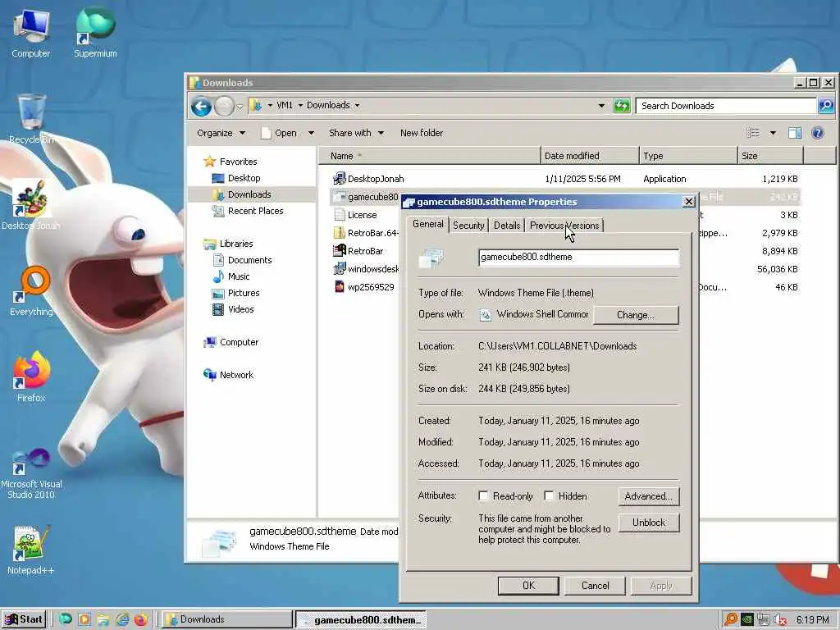Toggle the Hidden attribute checkbox
Screen dimensions: 840x630
tap(549, 496)
